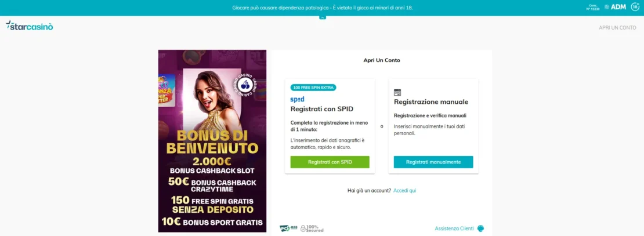
Task: Open the Accedi qui login link
Action: click(405, 190)
